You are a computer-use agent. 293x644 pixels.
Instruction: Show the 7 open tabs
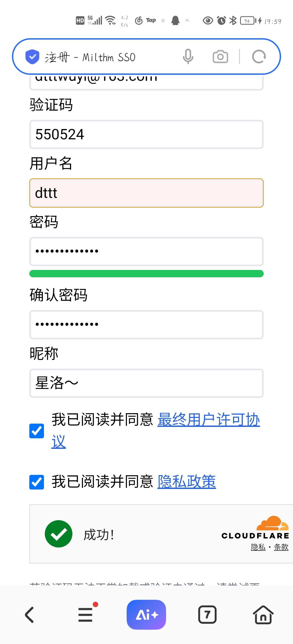pyautogui.click(x=207, y=615)
